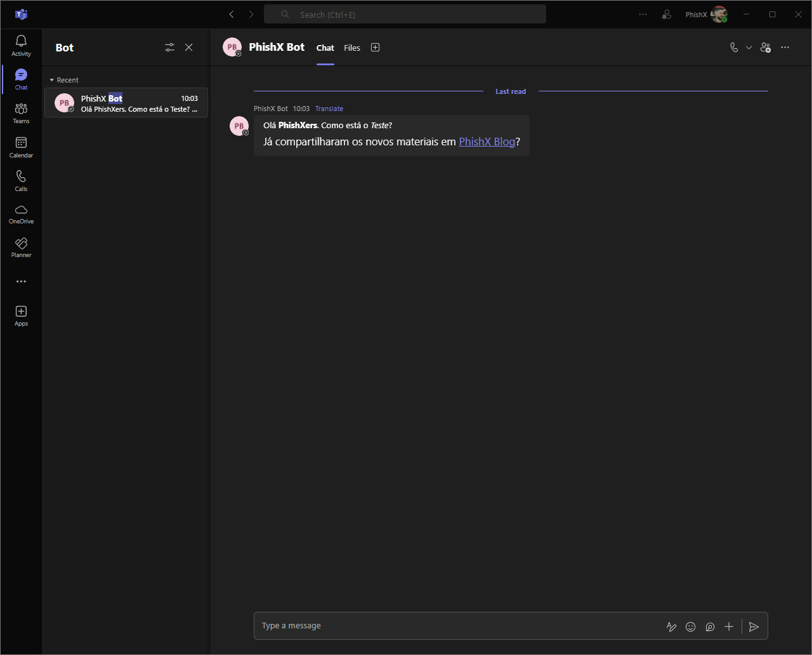This screenshot has width=812, height=655.
Task: Collapse the Recent chats group
Action: pyautogui.click(x=64, y=80)
